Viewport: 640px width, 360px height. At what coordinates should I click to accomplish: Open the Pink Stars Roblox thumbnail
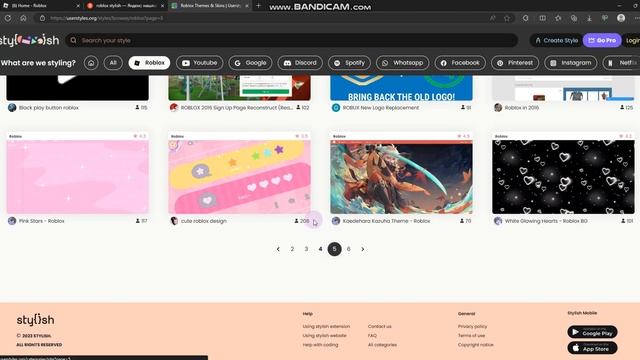(78, 177)
